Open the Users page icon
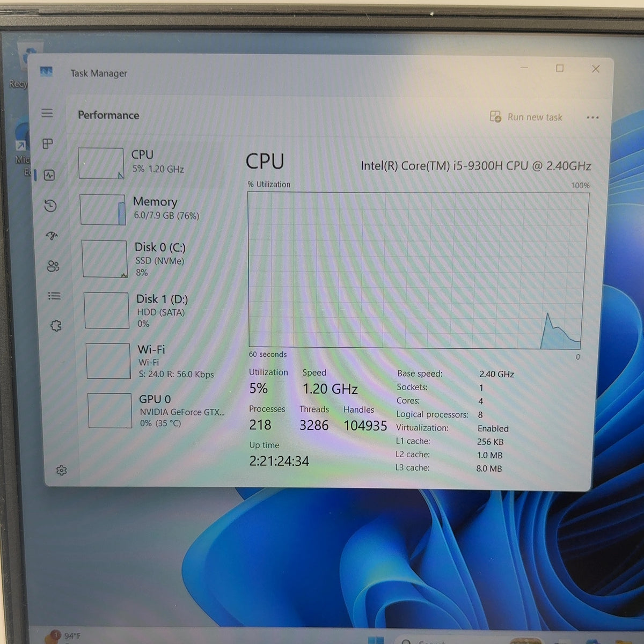644x644 pixels. (x=53, y=266)
